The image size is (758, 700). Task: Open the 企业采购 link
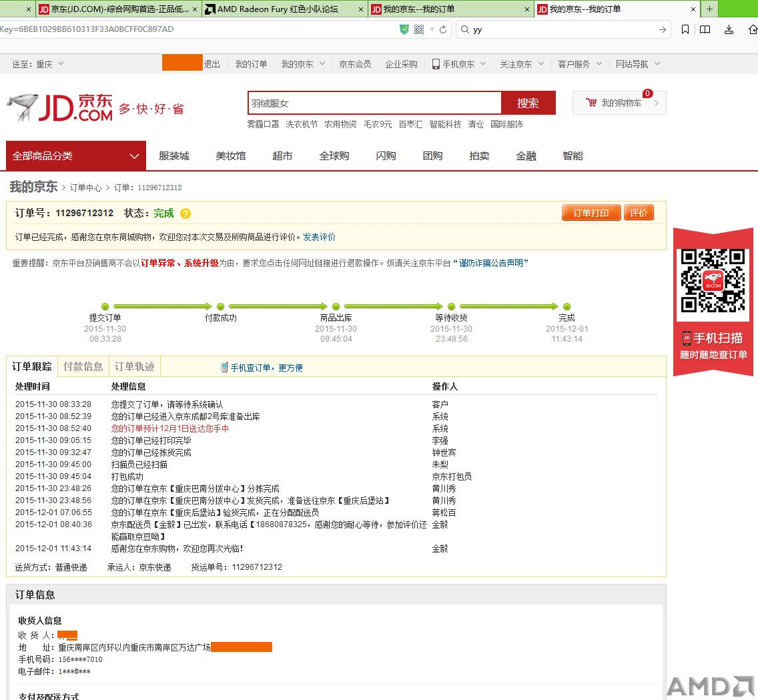pyautogui.click(x=401, y=64)
